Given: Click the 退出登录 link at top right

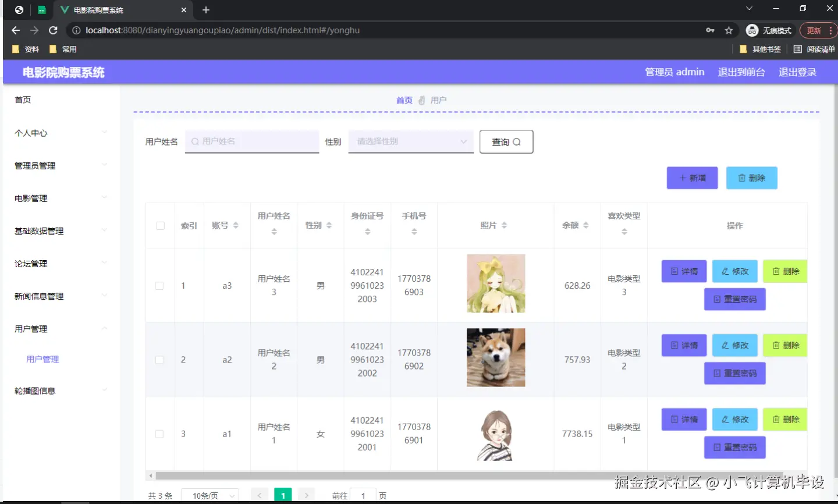Looking at the screenshot, I should [x=797, y=72].
